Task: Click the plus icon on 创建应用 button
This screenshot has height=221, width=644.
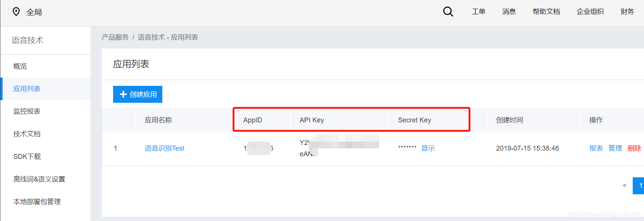Action: [x=123, y=94]
